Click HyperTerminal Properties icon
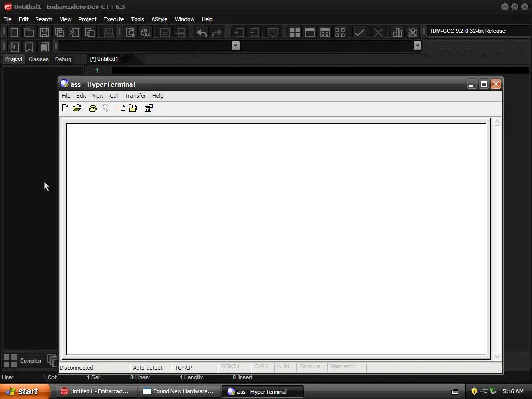 click(x=149, y=108)
